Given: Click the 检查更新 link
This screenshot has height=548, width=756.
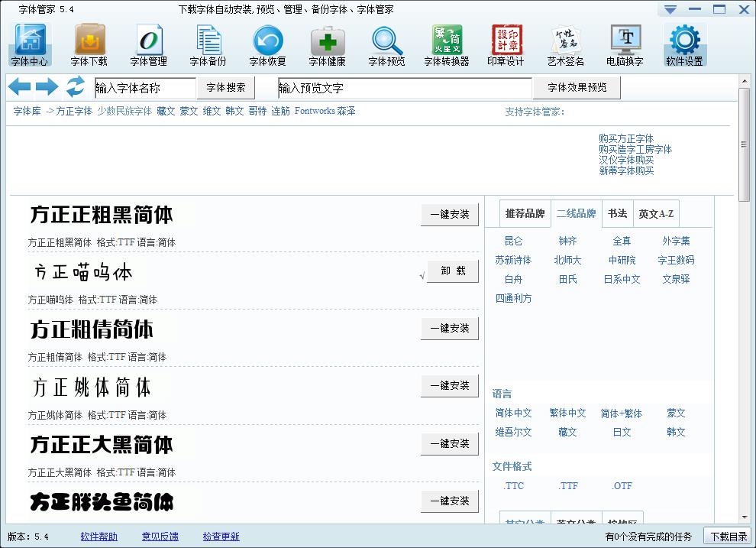Looking at the screenshot, I should point(221,537).
